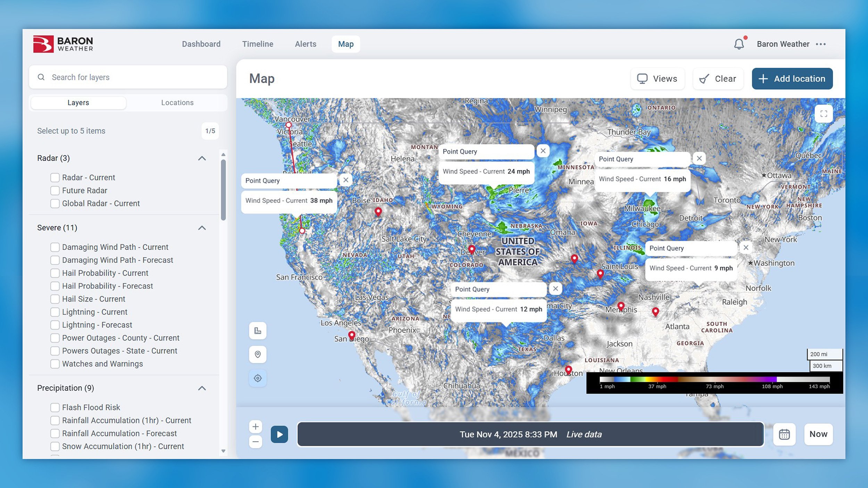Collapse the Severe (11) section
Screen dimensions: 868x488
coord(202,228)
